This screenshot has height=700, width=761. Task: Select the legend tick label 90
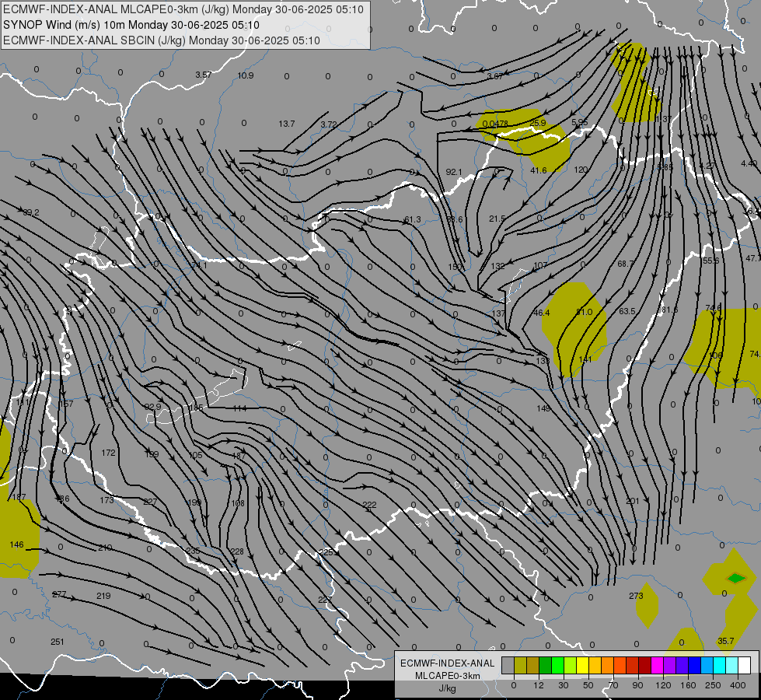pos(637,685)
